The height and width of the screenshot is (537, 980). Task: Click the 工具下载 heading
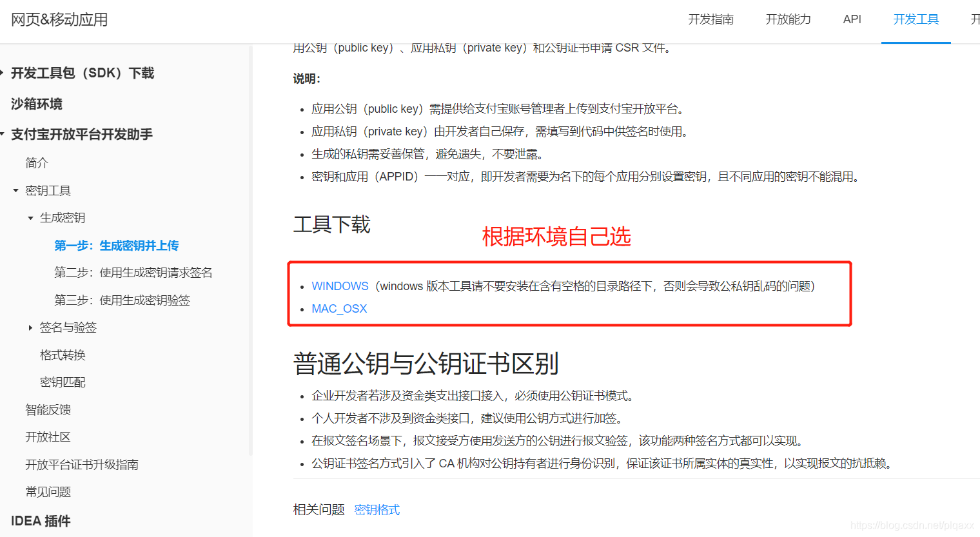pos(332,224)
